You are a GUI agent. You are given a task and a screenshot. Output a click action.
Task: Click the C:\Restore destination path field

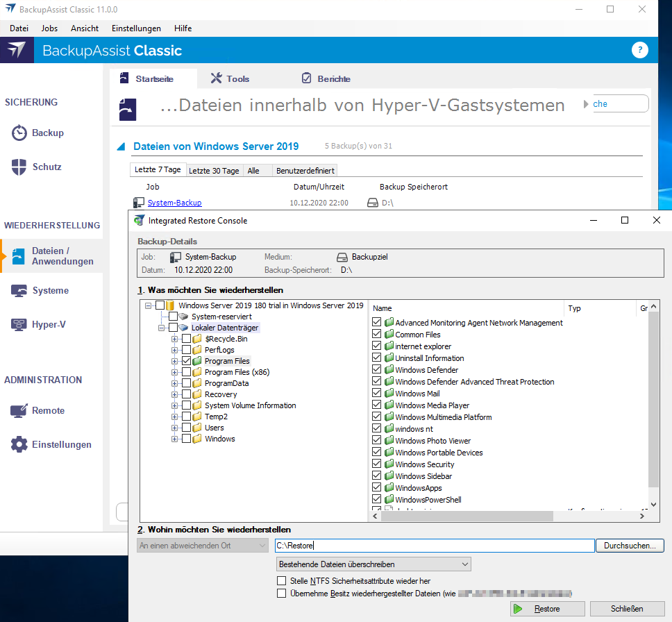[434, 546]
